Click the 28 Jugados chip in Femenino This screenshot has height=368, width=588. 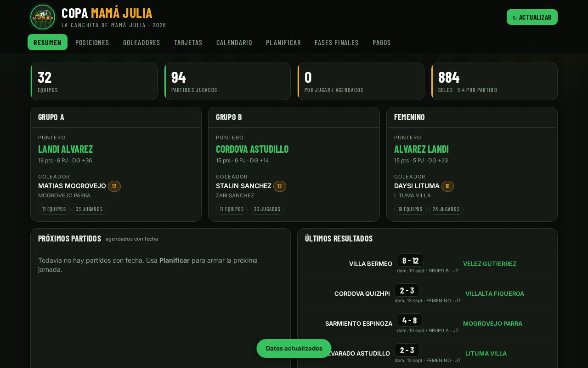pyautogui.click(x=446, y=209)
